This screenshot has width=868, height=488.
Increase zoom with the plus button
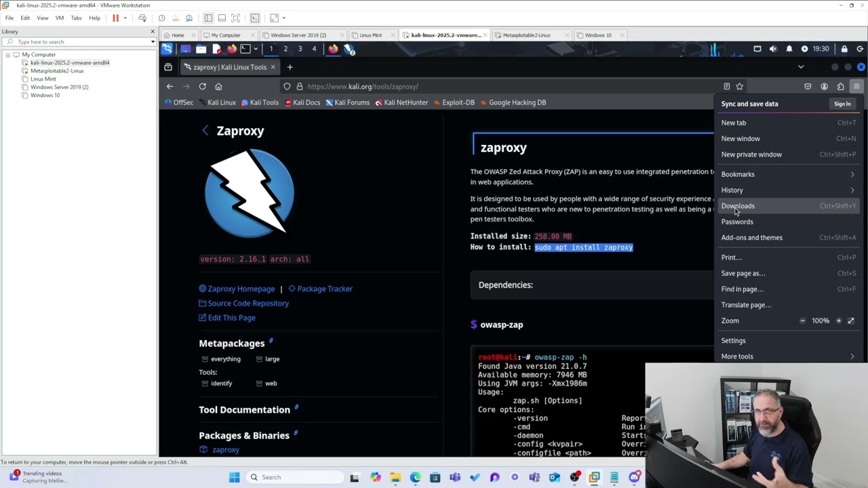tap(839, 321)
